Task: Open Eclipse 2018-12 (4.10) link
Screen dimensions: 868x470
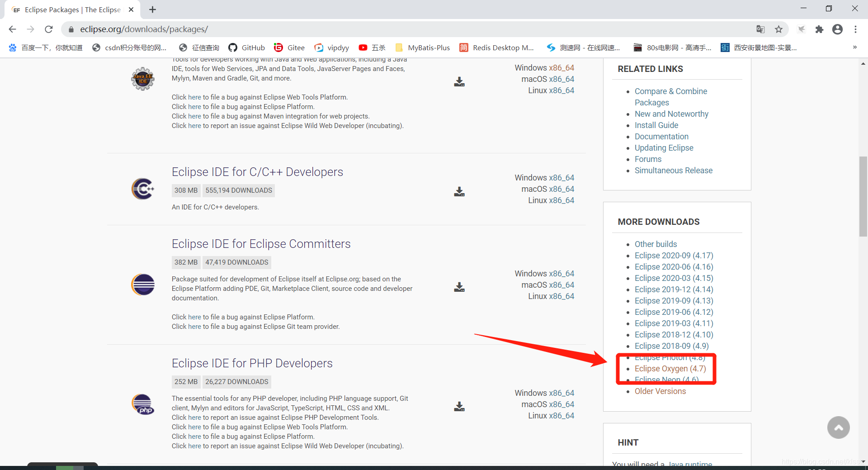Action: click(674, 335)
